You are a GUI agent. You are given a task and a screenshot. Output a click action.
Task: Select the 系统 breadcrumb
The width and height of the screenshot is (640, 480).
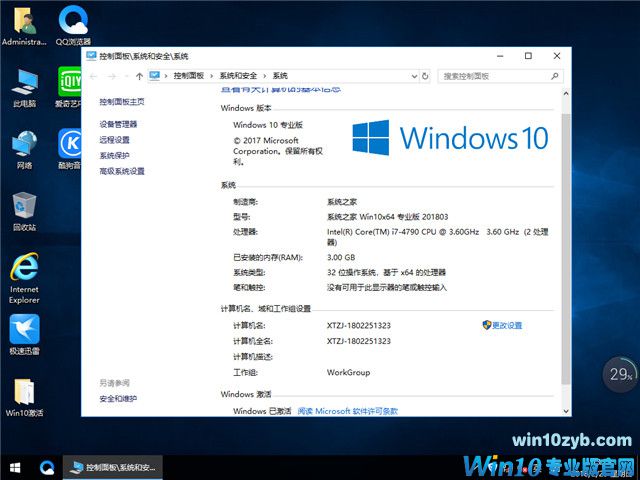pos(280,76)
